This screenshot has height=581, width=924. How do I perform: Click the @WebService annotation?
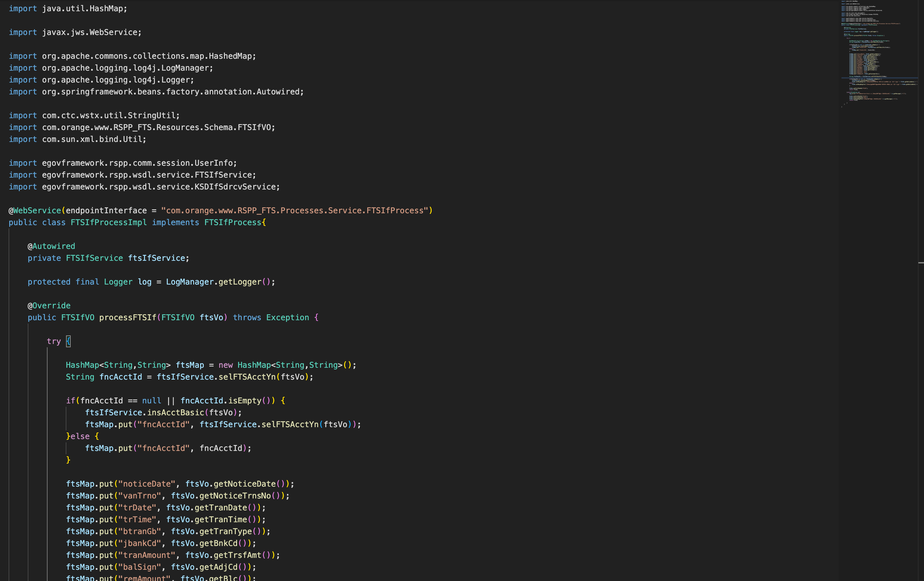(x=35, y=211)
